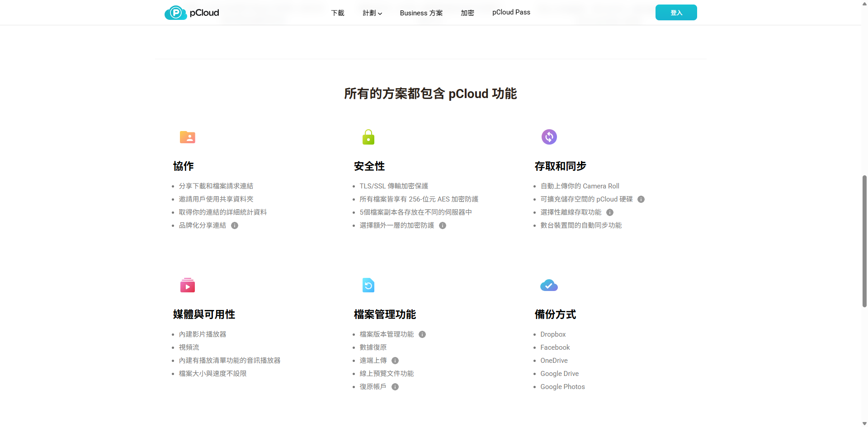868x427 pixels.
Task: Click the text 線上預覽文件功能
Action: (387, 374)
